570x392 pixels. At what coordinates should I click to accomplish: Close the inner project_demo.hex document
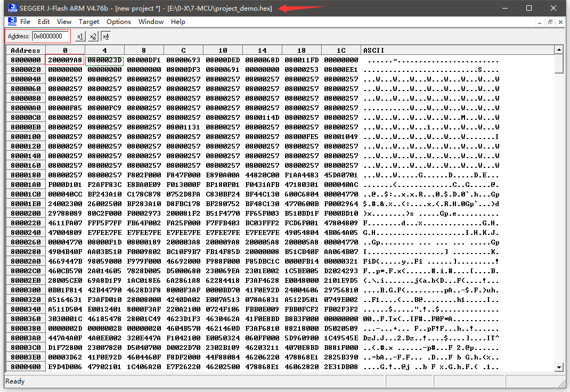click(x=560, y=22)
